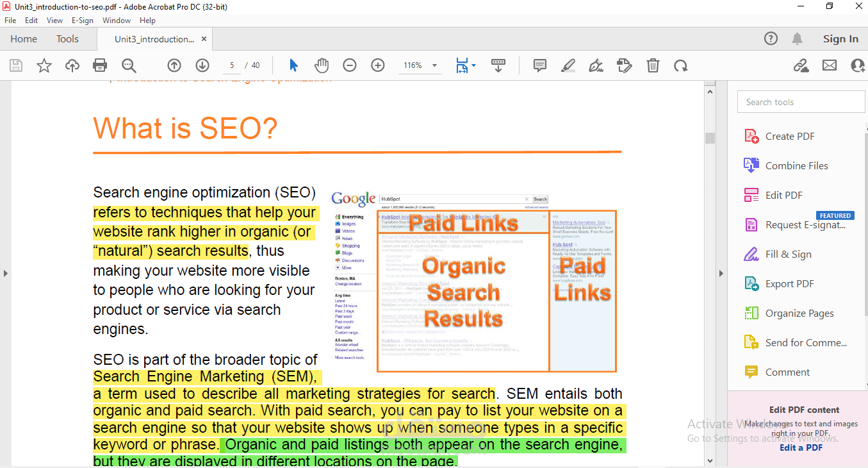Add a sticky note comment
Viewport: 868px width, 468px height.
pyautogui.click(x=540, y=65)
